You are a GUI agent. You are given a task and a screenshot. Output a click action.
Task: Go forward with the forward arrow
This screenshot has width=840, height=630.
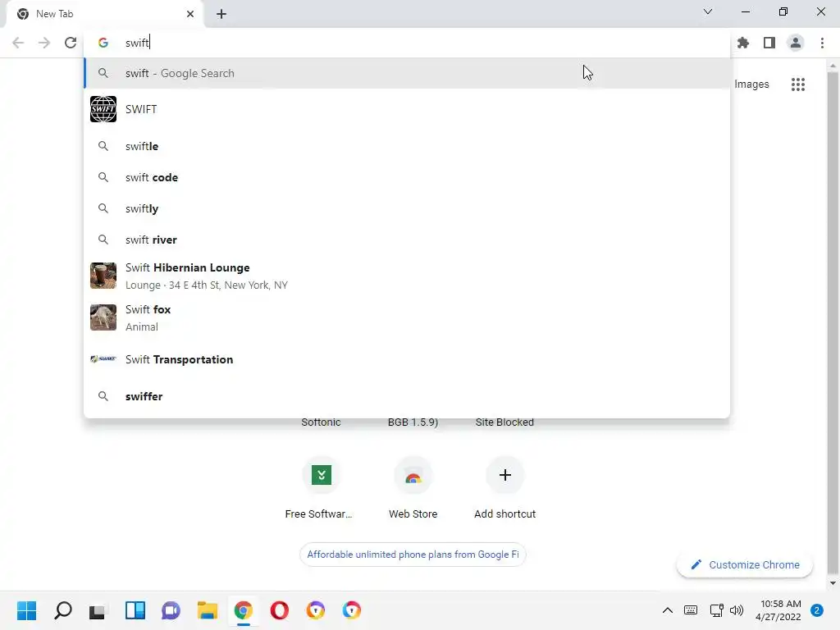point(44,43)
